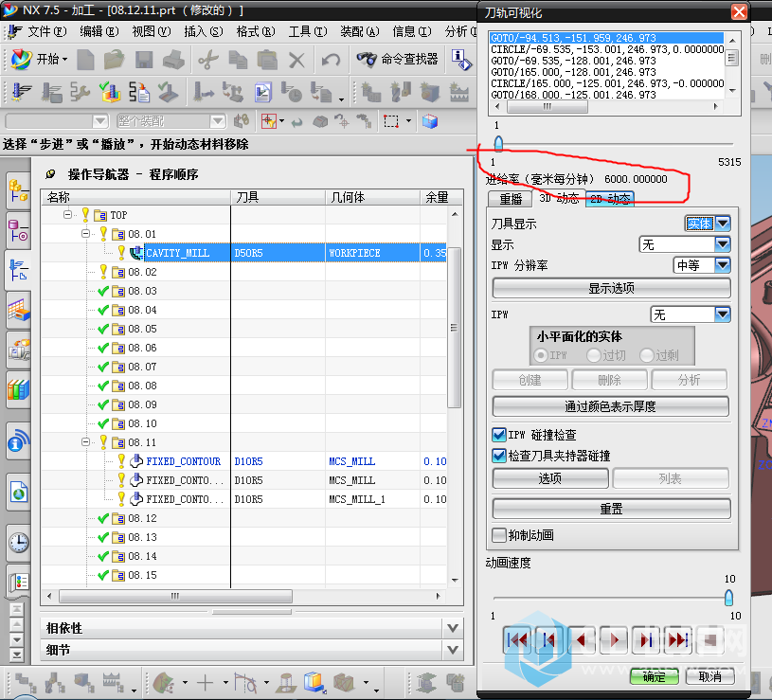
Task: Select the IPW radio button
Action: point(541,355)
